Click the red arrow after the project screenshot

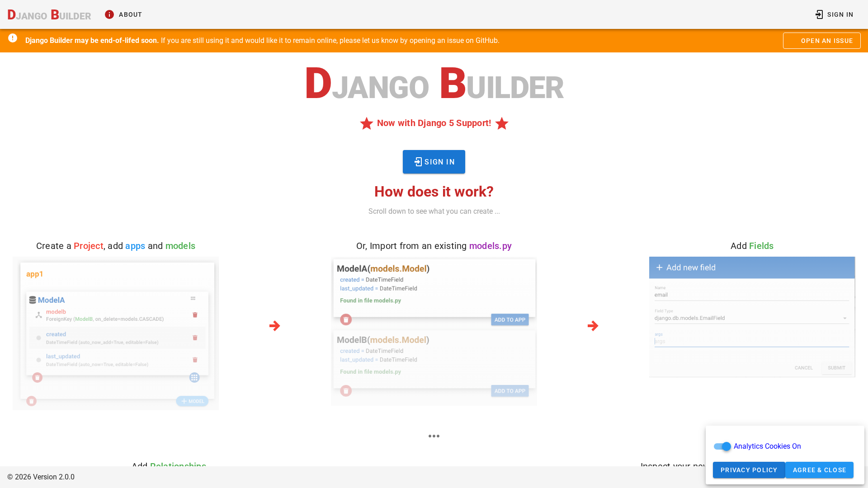(x=275, y=326)
